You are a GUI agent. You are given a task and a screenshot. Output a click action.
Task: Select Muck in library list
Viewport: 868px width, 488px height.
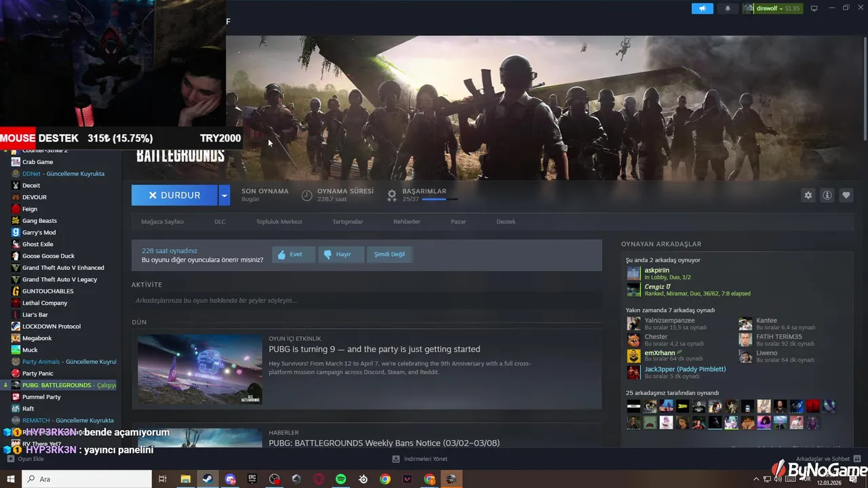[x=30, y=350]
